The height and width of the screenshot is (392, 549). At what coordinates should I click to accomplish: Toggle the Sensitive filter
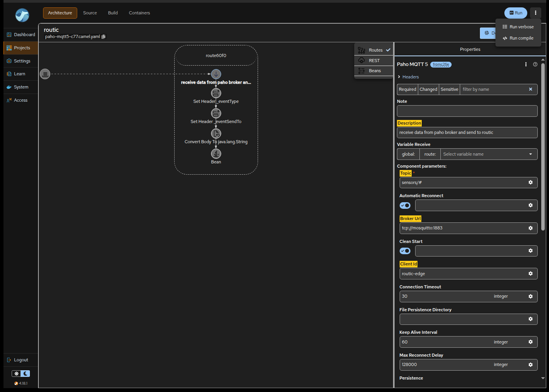tap(449, 89)
